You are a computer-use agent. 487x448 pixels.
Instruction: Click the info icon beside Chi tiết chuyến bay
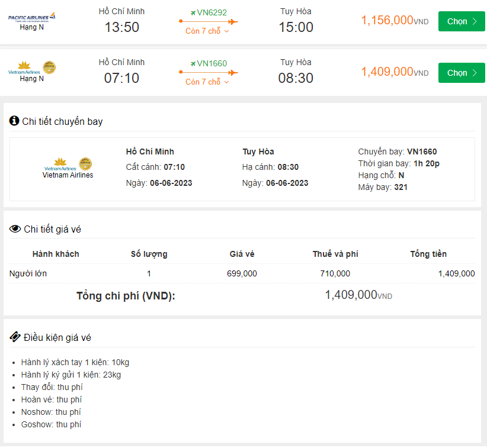point(14,121)
